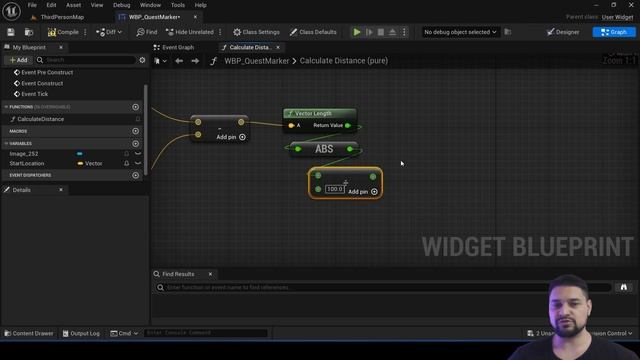Select CalculateDistance function
The image size is (640, 360).
coord(40,119)
